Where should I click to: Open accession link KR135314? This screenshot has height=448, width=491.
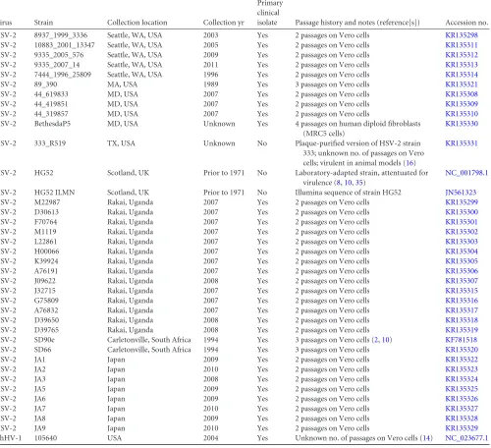(x=462, y=75)
